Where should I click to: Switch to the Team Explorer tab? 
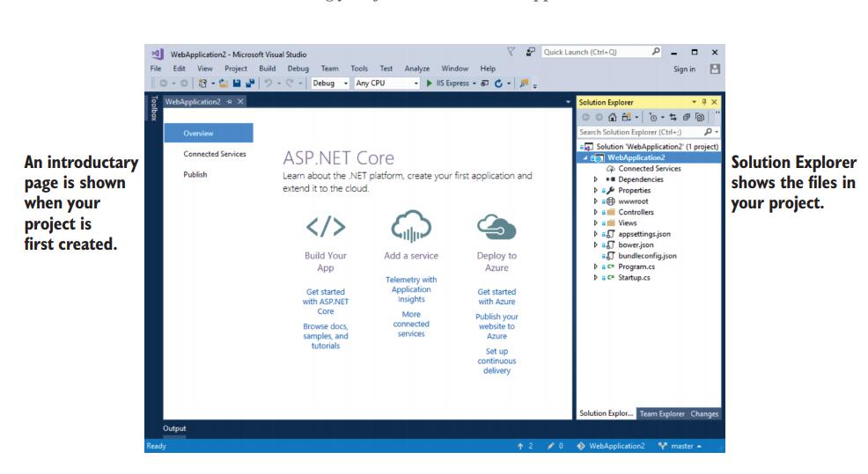point(662,413)
